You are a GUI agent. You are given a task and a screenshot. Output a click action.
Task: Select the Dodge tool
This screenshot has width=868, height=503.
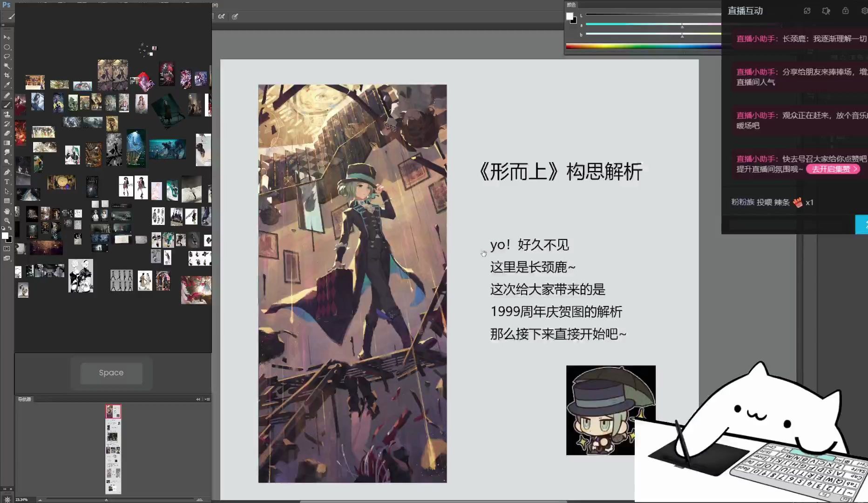coord(7,163)
